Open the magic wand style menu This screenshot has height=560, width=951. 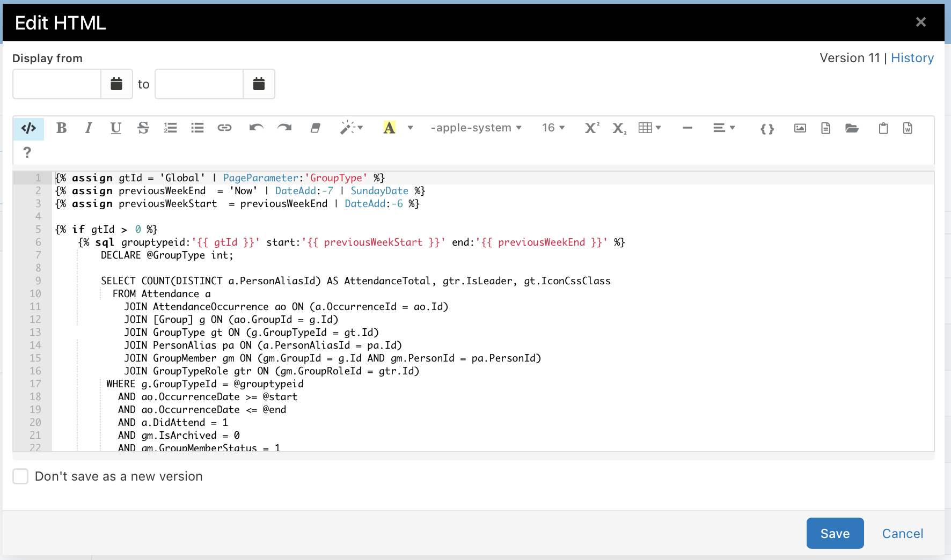[352, 128]
